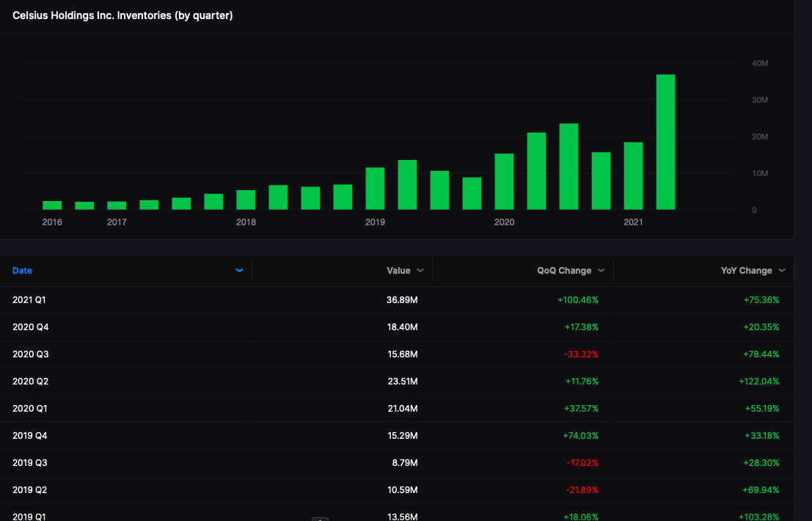Click the +33.18% YoY change cell
Viewport: 812px width, 521px height.
762,436
